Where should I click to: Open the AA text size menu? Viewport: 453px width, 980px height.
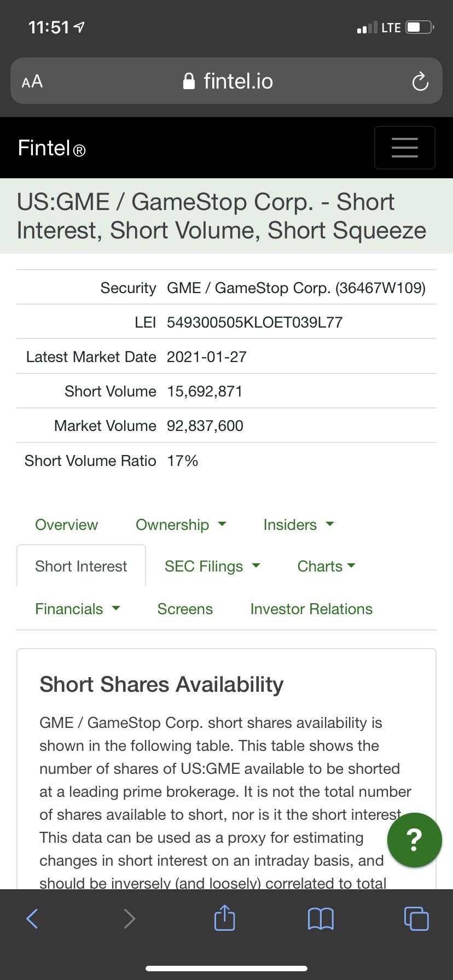[32, 81]
